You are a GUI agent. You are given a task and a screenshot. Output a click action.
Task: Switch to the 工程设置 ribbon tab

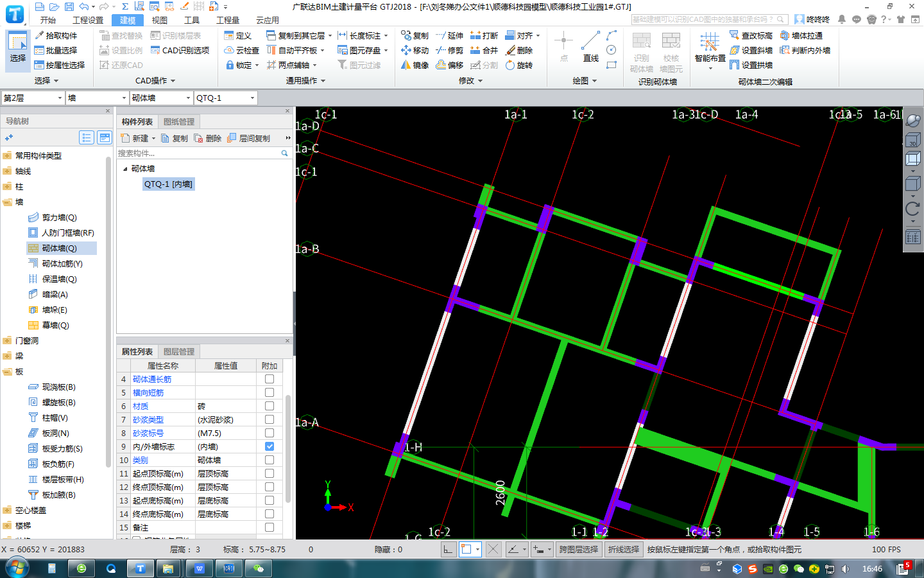pyautogui.click(x=88, y=21)
